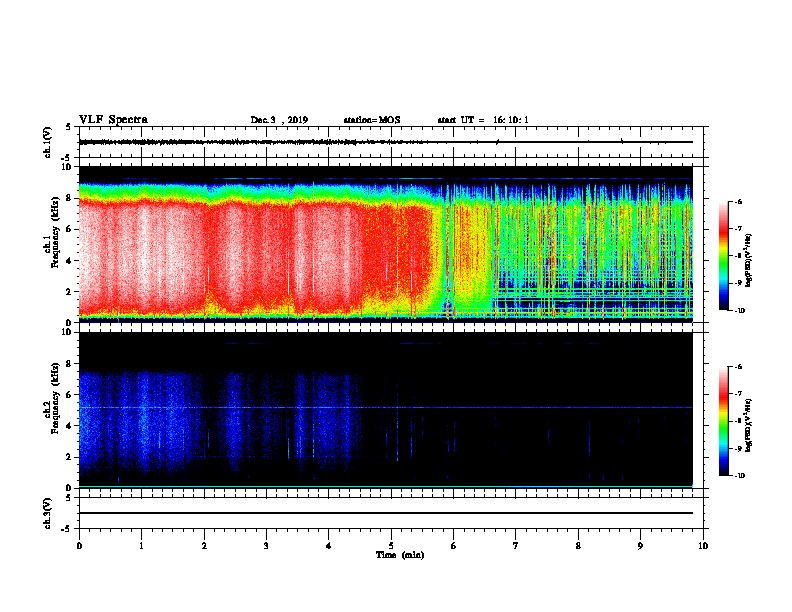This screenshot has height=612, width=792.
Task: Click the "ch.1(V)" waveform axis label
Action: pyautogui.click(x=47, y=142)
